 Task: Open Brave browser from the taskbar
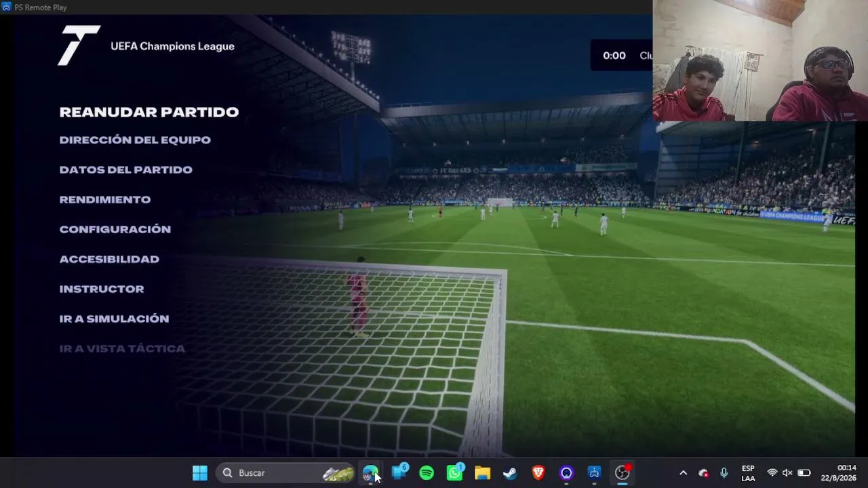click(538, 473)
